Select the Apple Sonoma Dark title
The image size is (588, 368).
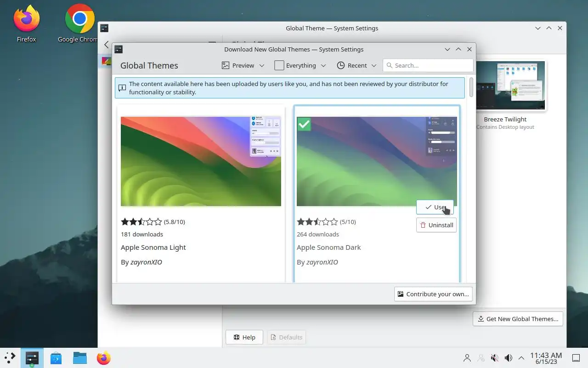coord(329,247)
